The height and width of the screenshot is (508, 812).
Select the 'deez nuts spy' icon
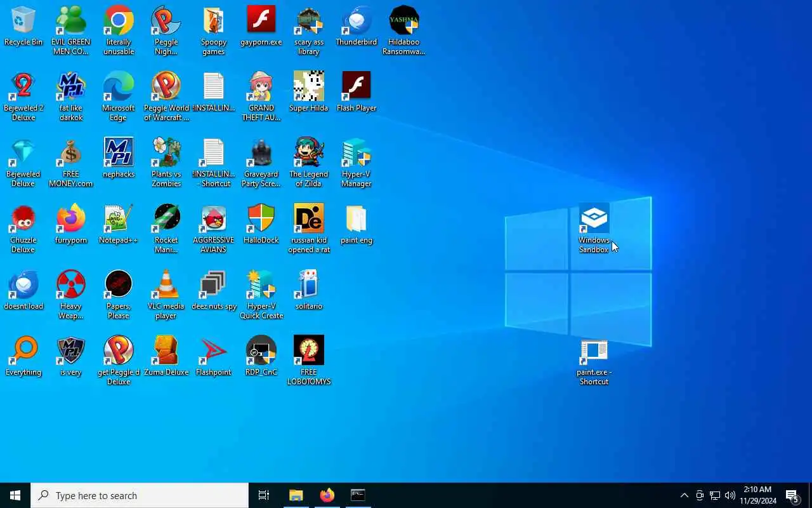point(214,291)
